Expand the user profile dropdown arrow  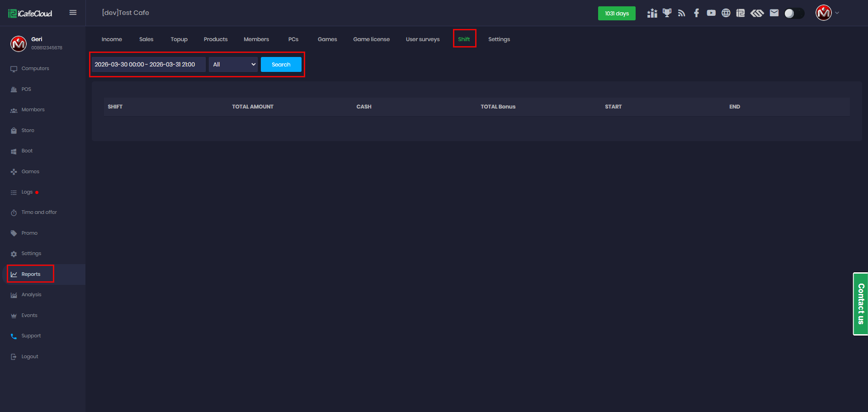coord(837,13)
